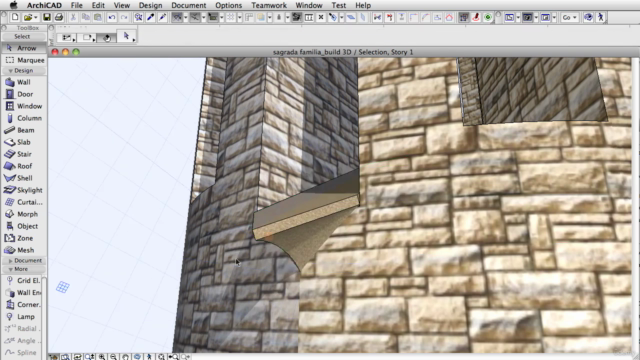Select the Lamp tool
Viewport: 640px width, 360px height.
point(22,317)
